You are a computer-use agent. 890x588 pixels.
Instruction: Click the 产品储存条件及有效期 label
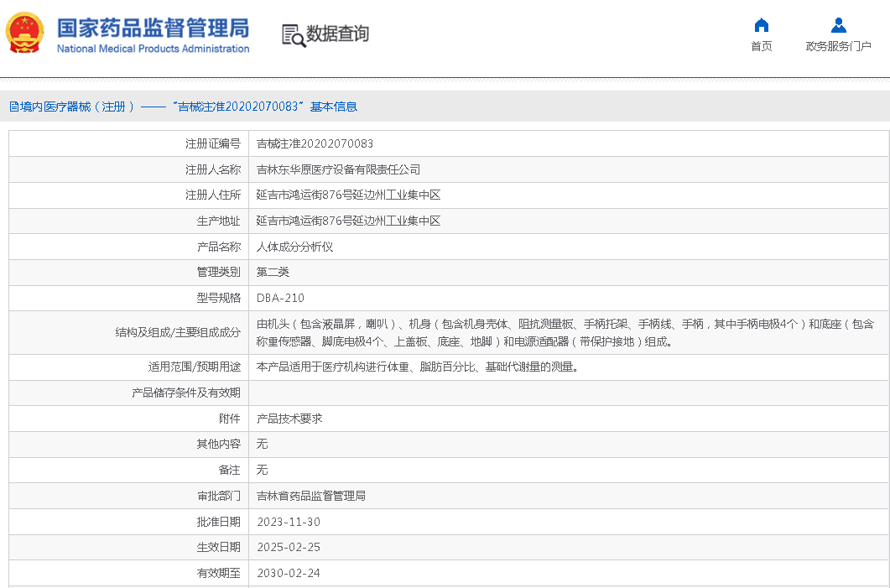185,393
